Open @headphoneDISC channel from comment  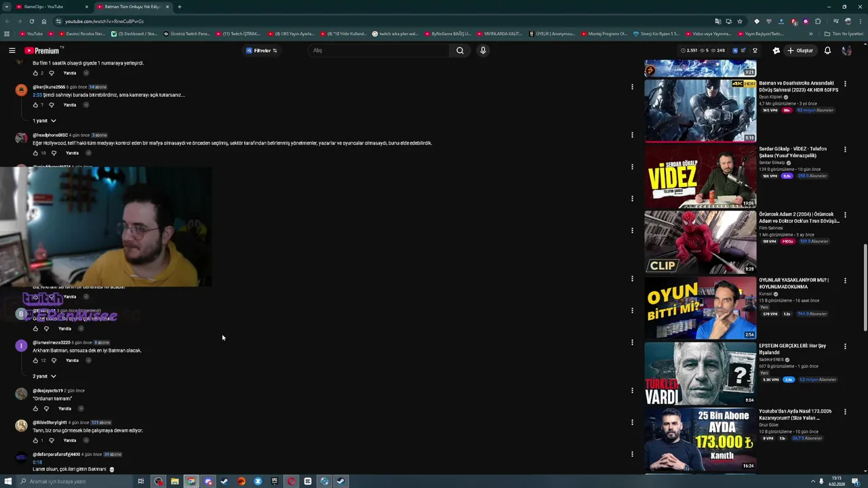pyautogui.click(x=50, y=135)
